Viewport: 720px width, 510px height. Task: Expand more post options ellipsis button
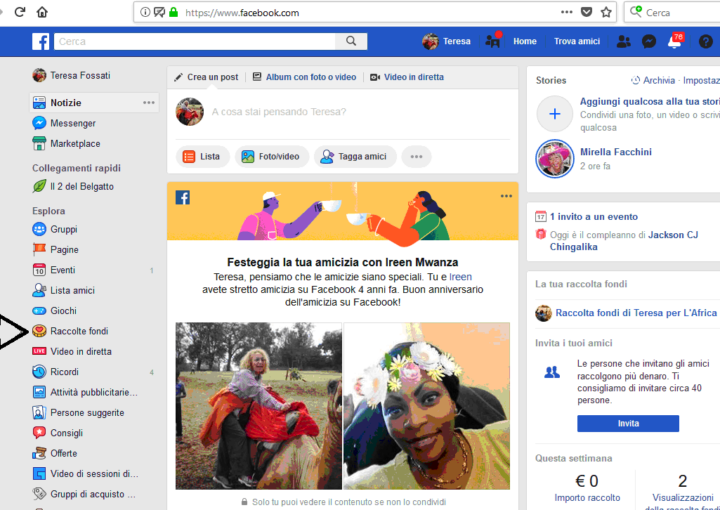coord(415,156)
